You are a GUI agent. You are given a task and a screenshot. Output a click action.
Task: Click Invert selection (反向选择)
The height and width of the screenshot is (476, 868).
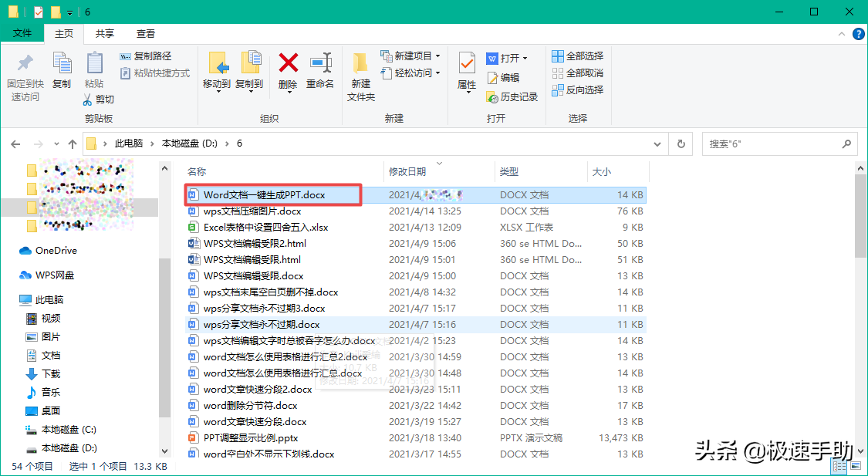click(x=577, y=89)
